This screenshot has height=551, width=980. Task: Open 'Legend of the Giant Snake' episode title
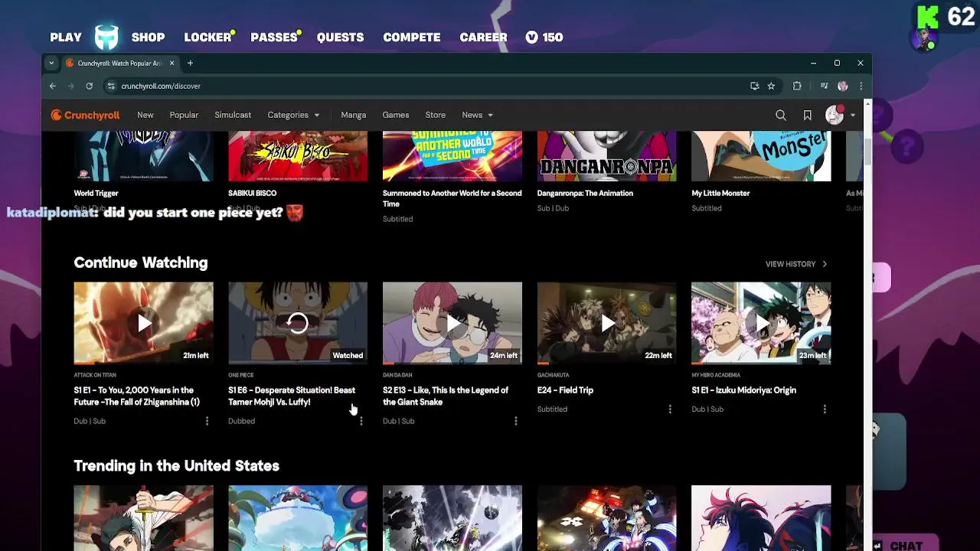point(446,396)
